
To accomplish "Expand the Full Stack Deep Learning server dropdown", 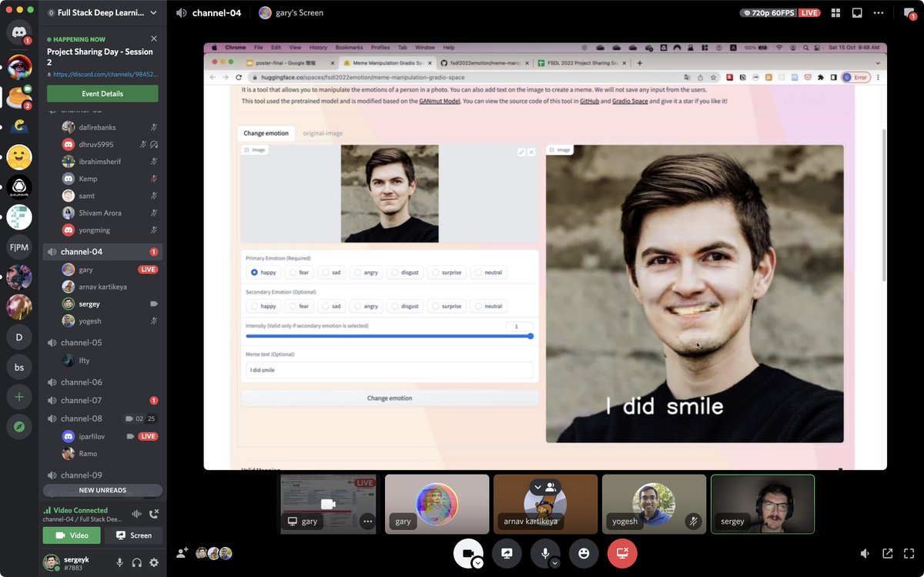I will coord(153,13).
